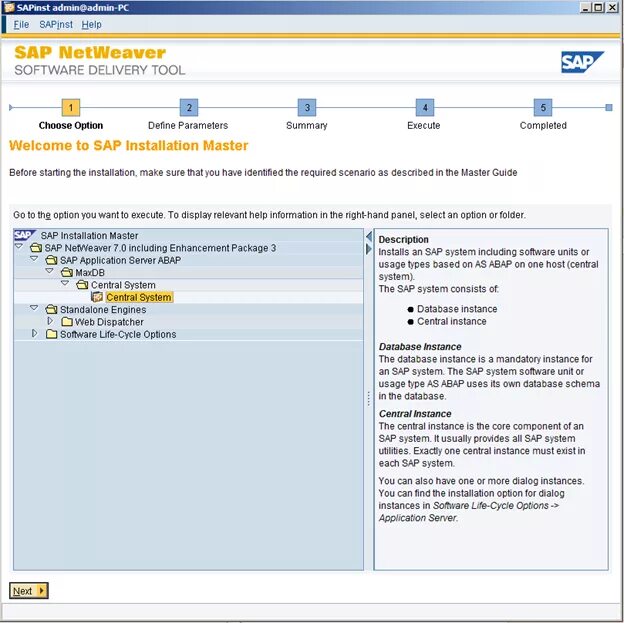The image size is (624, 623).
Task: Close the SAPinst window
Action: 612,7
